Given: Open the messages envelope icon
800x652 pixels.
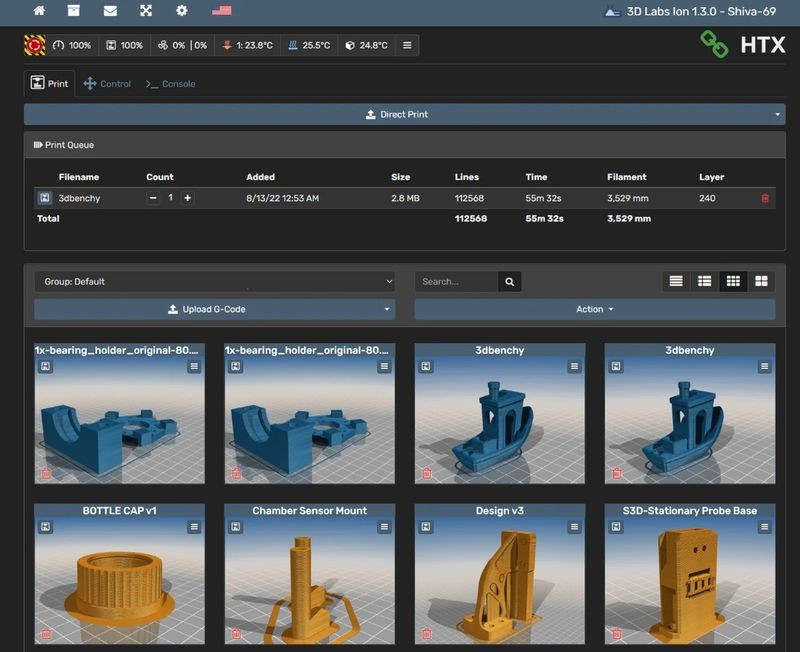Looking at the screenshot, I should [110, 11].
